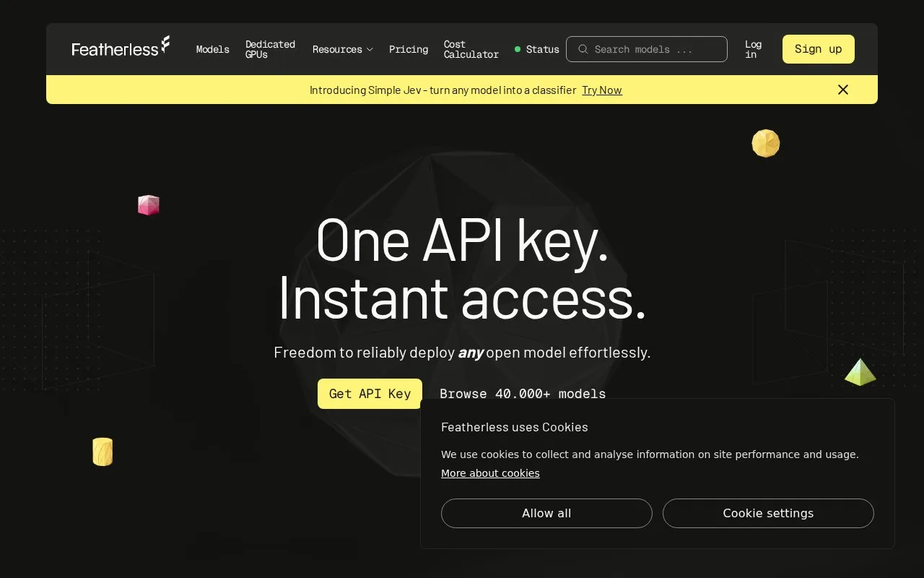Click the Featherless logo
This screenshot has width=924, height=578.
click(x=121, y=48)
